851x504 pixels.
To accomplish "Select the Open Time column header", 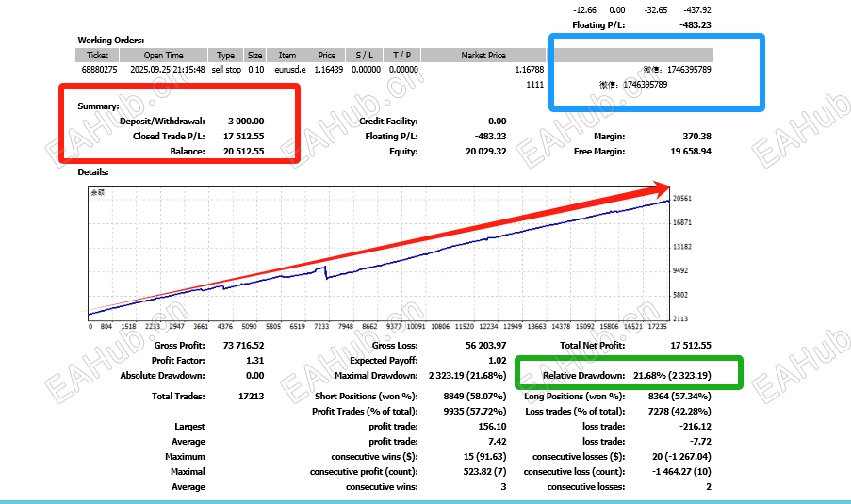I will coord(163,56).
